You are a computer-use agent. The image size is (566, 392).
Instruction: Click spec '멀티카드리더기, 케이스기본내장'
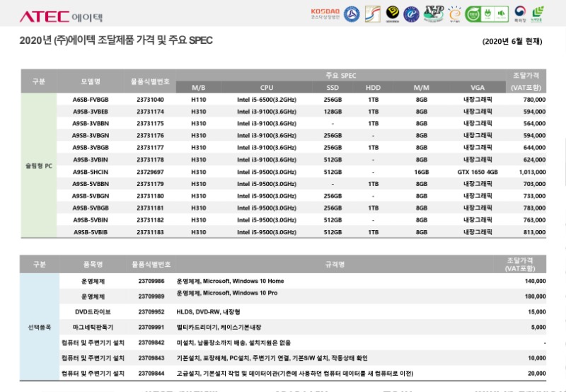[219, 328]
